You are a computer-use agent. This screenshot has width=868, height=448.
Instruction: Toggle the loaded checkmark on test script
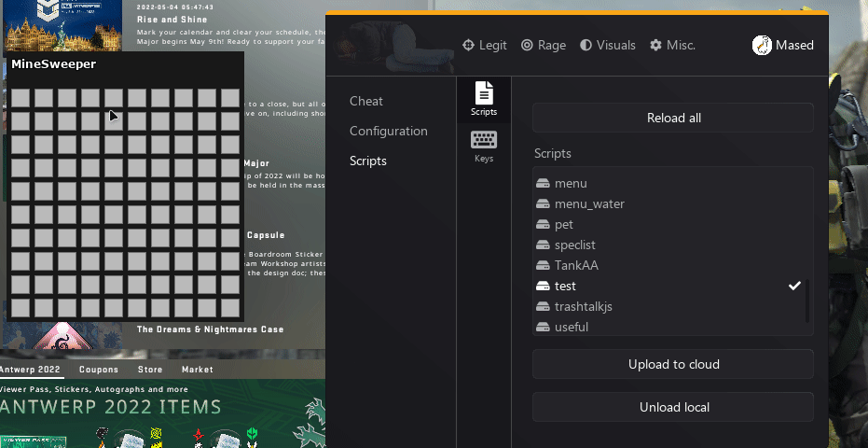point(794,287)
